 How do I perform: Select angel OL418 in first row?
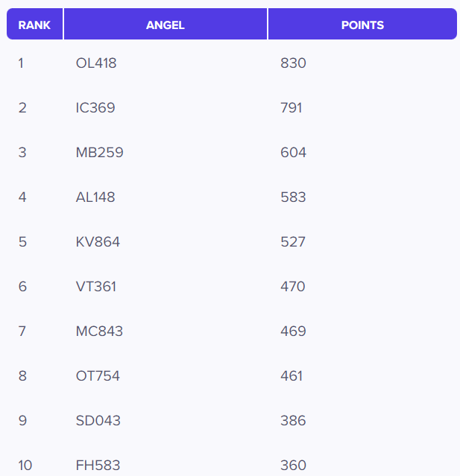[96, 63]
